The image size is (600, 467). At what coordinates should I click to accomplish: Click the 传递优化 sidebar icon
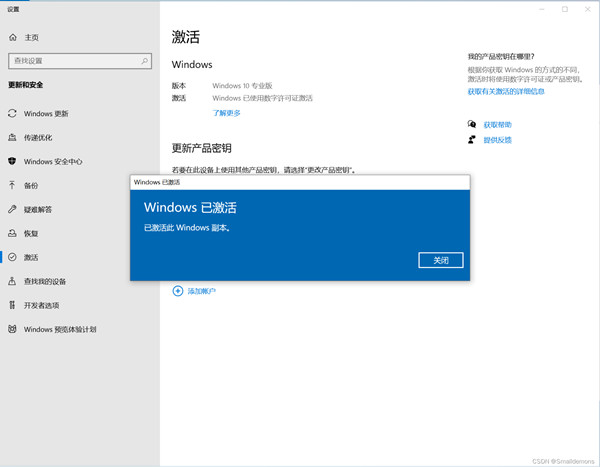click(x=12, y=137)
